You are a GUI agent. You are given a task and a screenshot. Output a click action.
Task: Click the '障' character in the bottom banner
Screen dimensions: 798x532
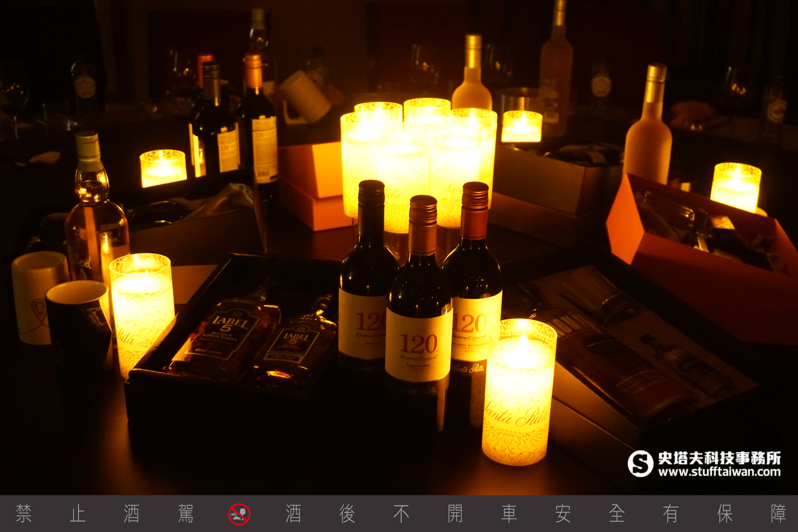point(779,514)
